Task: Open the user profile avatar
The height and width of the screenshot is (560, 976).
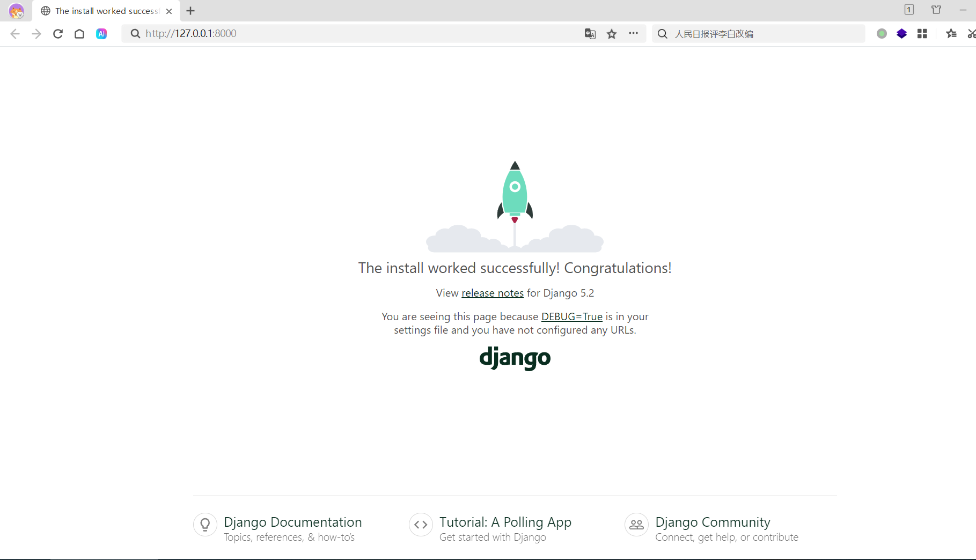Action: [x=17, y=11]
